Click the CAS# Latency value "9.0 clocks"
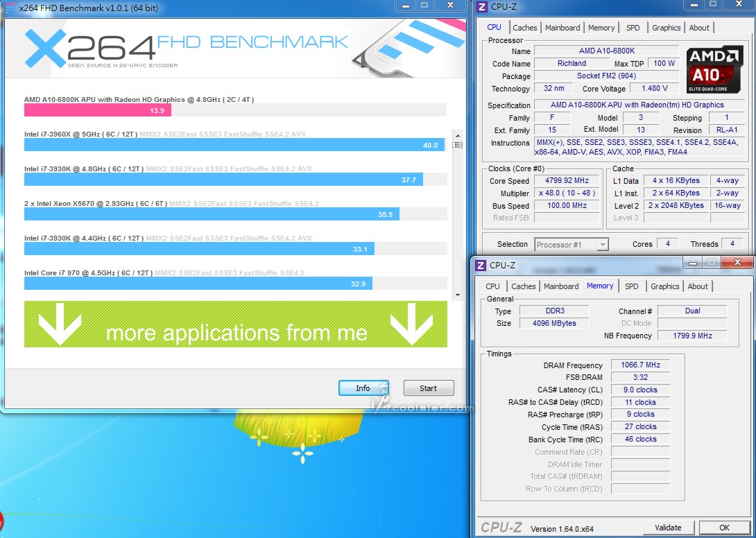Image resolution: width=756 pixels, height=538 pixels. tap(640, 390)
